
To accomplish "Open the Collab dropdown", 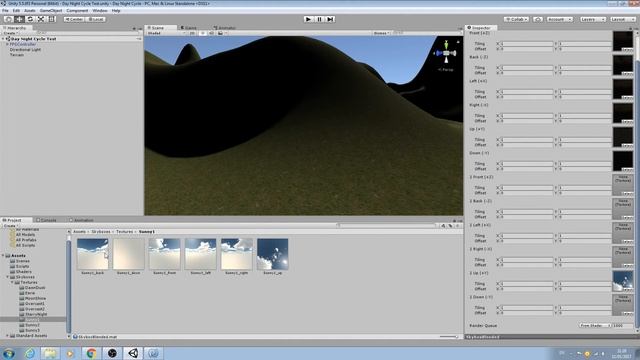I will (516, 19).
